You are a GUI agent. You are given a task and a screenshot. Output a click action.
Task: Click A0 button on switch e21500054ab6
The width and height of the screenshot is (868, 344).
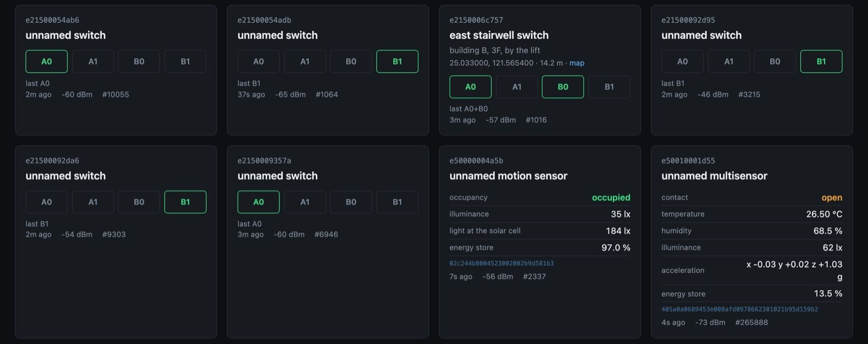(47, 61)
